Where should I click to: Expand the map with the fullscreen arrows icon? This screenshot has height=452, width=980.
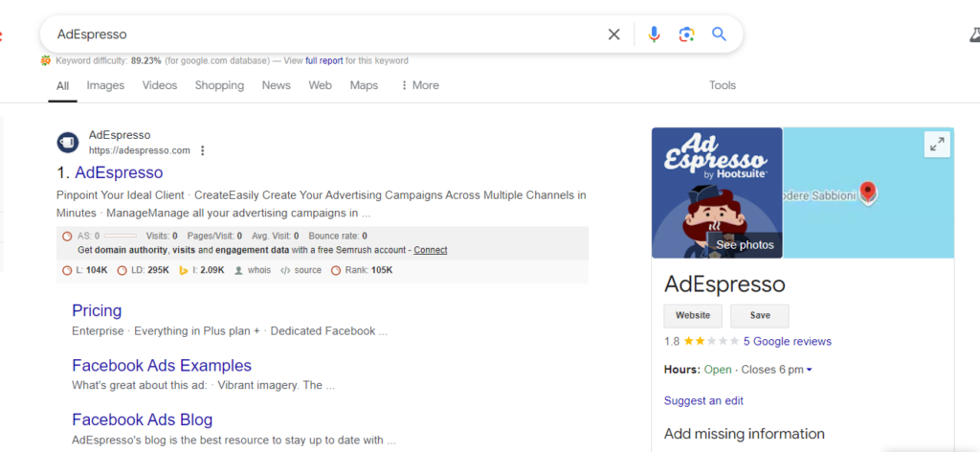937,145
